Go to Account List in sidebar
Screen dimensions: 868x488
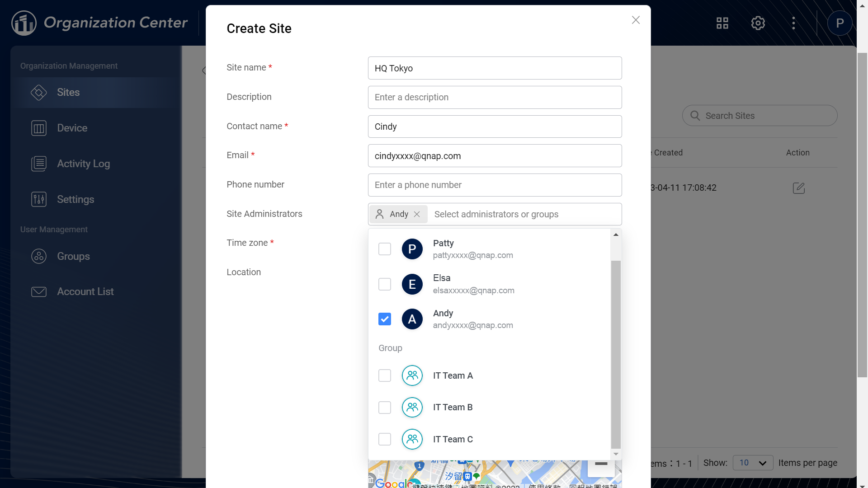click(x=85, y=291)
